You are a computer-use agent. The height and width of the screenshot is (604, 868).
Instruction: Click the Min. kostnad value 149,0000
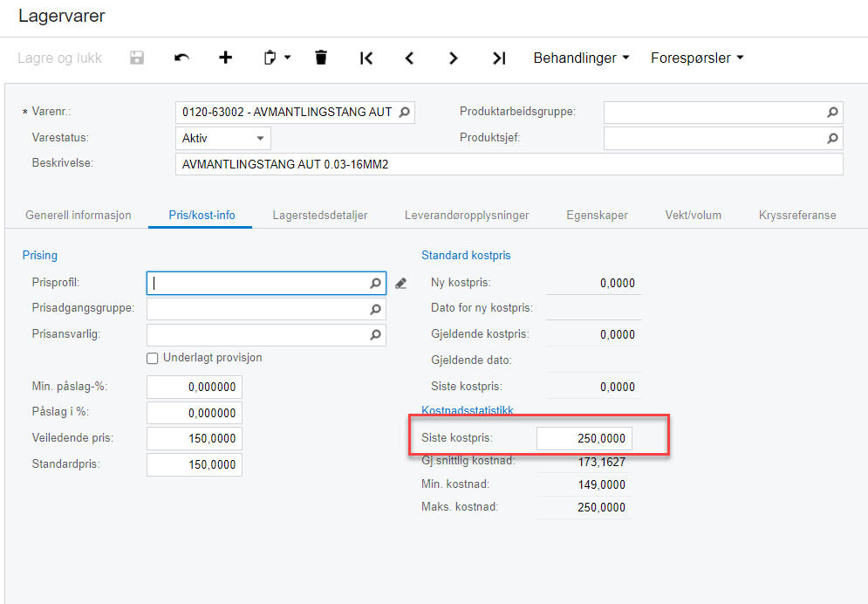(x=602, y=484)
